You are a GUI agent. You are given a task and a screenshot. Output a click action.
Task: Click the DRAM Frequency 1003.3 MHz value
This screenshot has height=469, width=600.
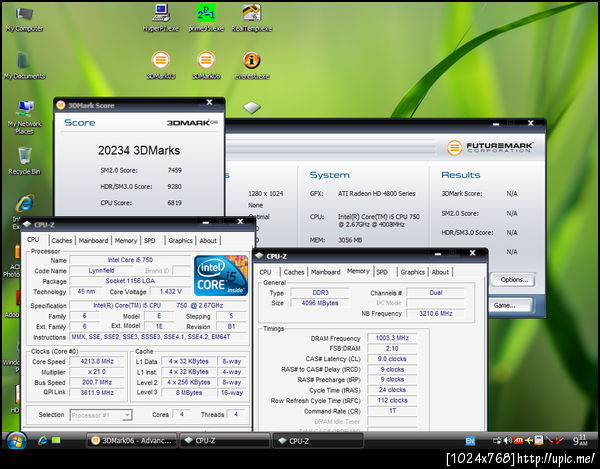[x=392, y=338]
